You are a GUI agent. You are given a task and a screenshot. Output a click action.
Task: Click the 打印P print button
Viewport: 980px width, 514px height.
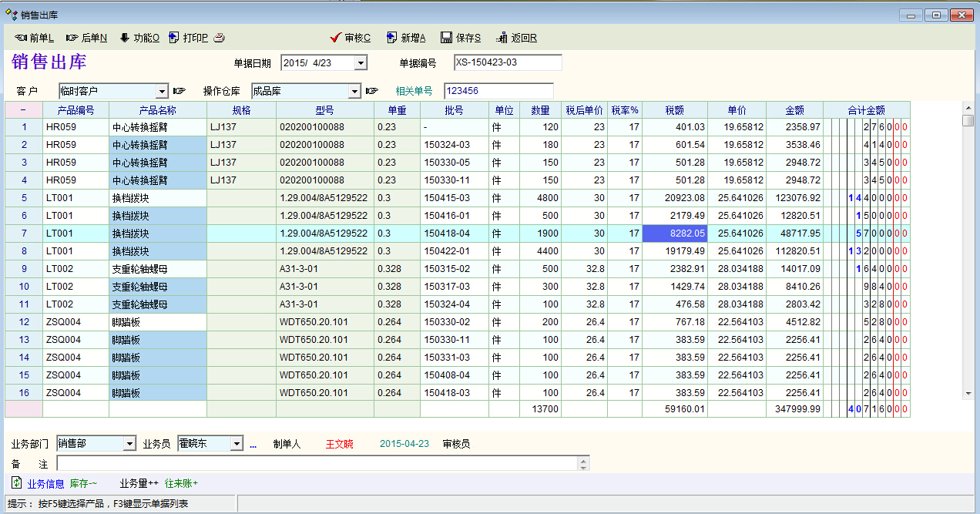(x=189, y=38)
